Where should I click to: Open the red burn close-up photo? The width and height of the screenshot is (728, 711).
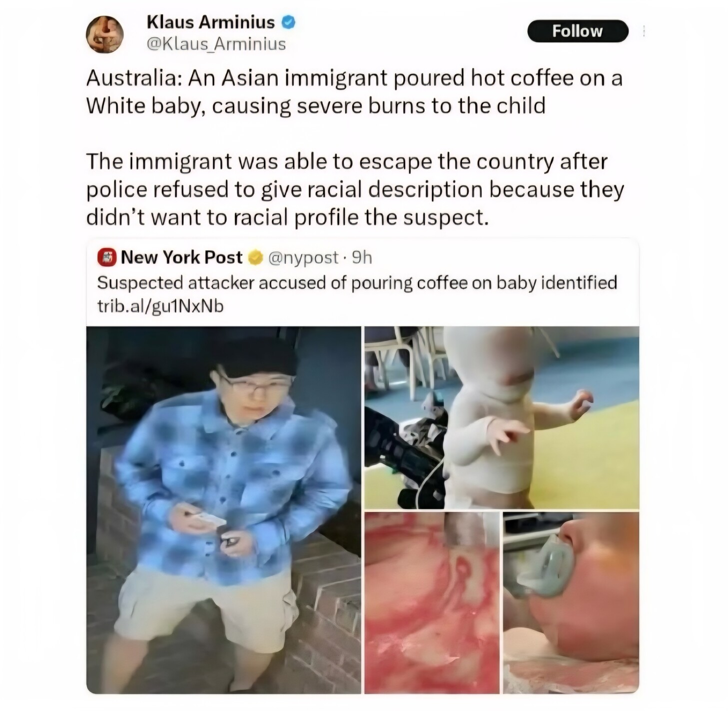point(432,602)
